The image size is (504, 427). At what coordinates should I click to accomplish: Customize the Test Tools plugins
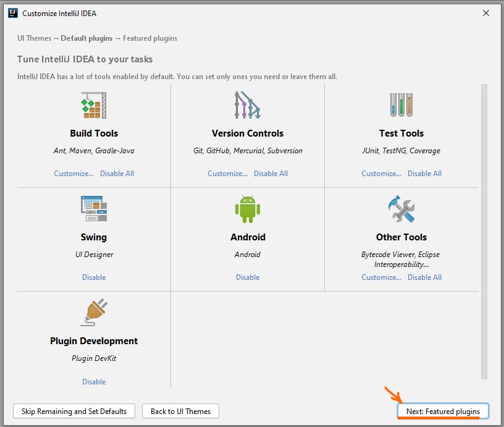(x=381, y=174)
